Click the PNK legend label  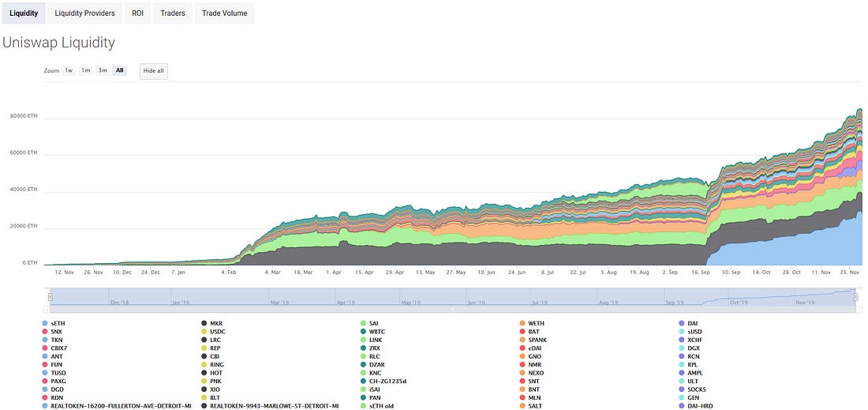click(x=216, y=382)
